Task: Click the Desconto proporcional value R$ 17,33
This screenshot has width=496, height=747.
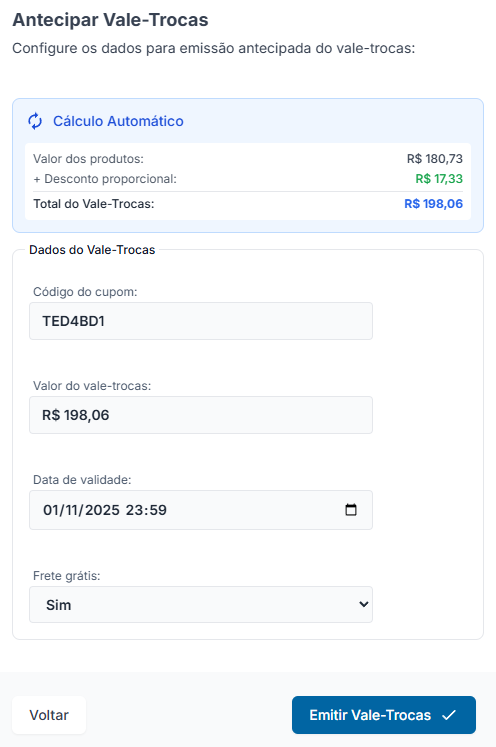Action: 439,179
